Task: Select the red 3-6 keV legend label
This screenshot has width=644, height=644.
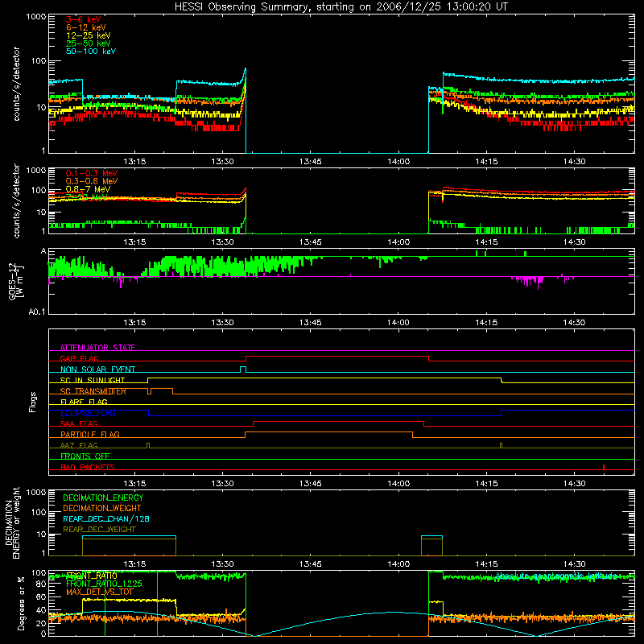Action: click(83, 19)
